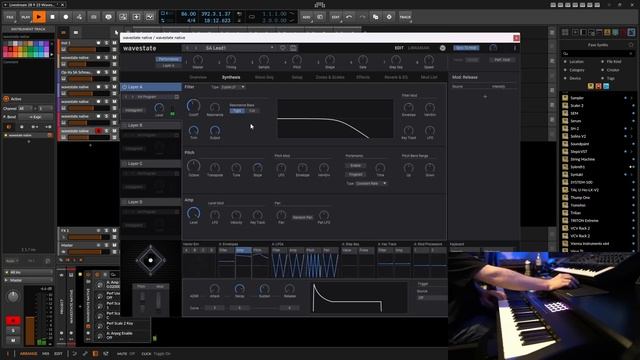This screenshot has height=360, width=640.
Task: Mute the Inst 1 track
Action: pos(114,43)
